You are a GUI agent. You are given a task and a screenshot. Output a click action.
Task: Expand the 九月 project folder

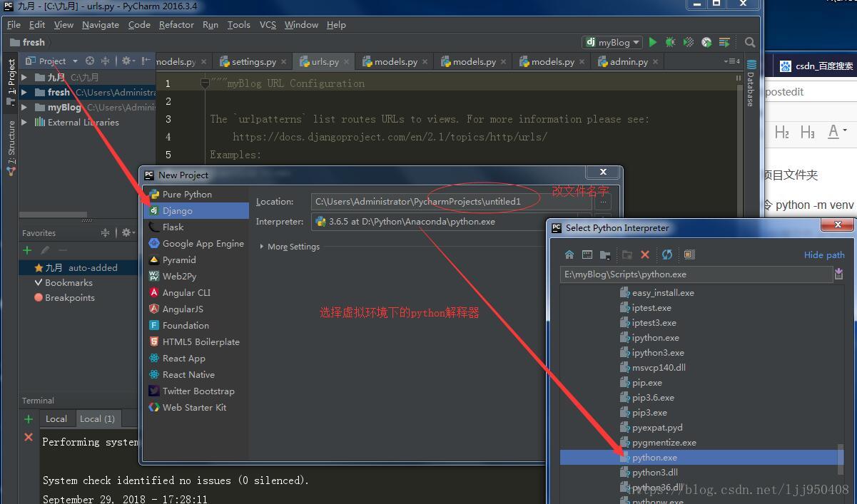24,77
